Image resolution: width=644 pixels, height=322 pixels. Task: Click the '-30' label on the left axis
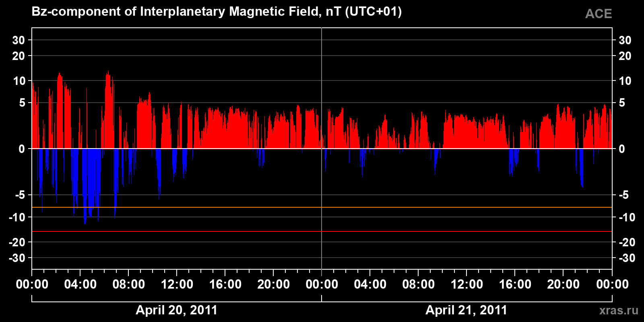point(17,258)
